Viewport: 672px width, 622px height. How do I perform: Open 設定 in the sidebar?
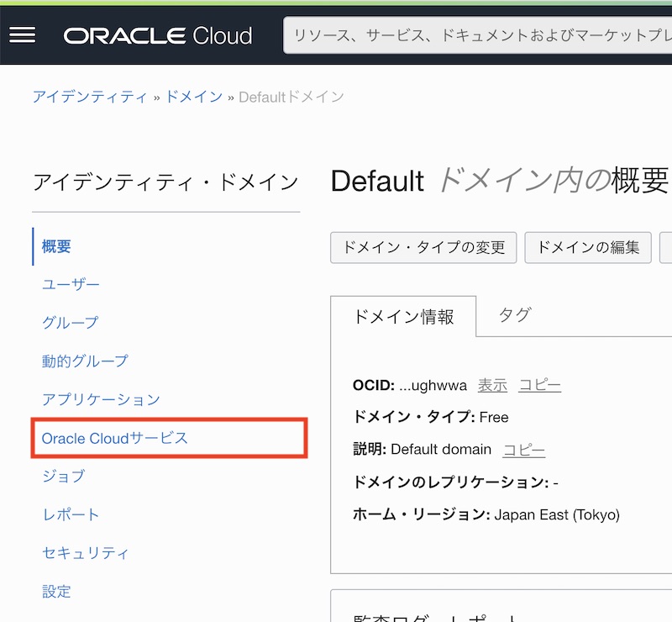57,591
